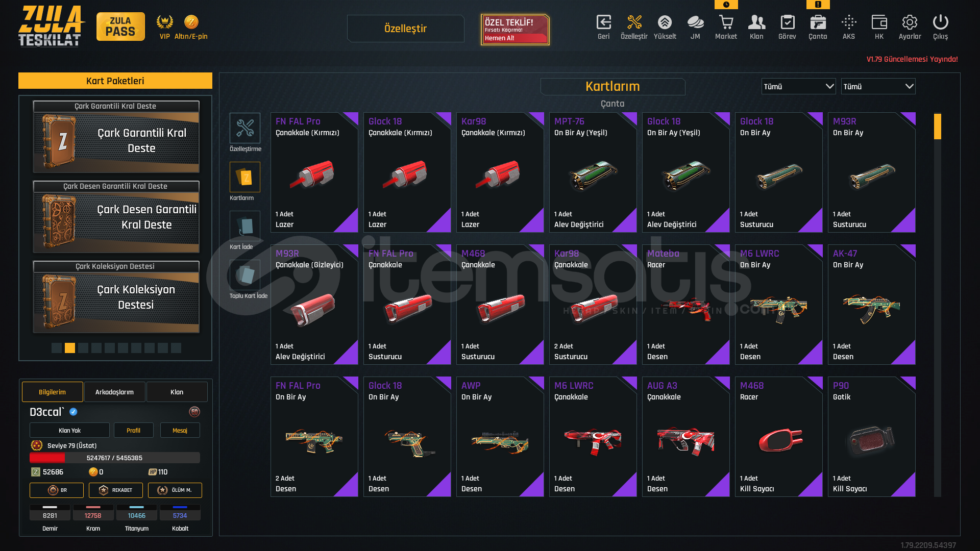
Task: Switch to the Klan profile tab
Action: (177, 392)
